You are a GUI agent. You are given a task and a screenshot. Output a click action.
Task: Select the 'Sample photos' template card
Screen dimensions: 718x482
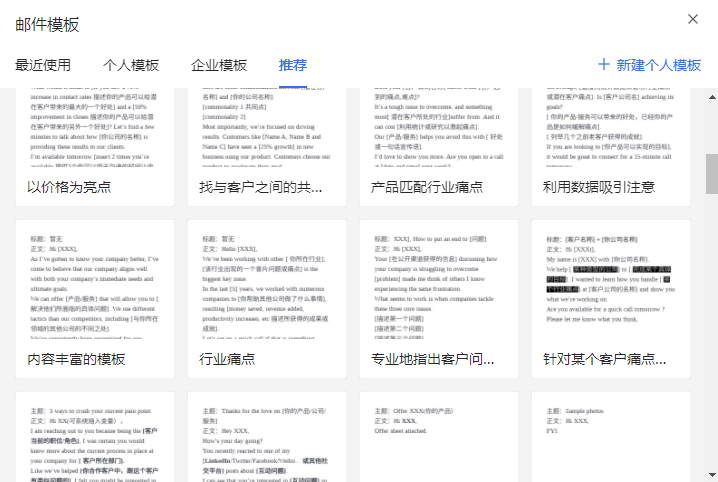pos(611,437)
